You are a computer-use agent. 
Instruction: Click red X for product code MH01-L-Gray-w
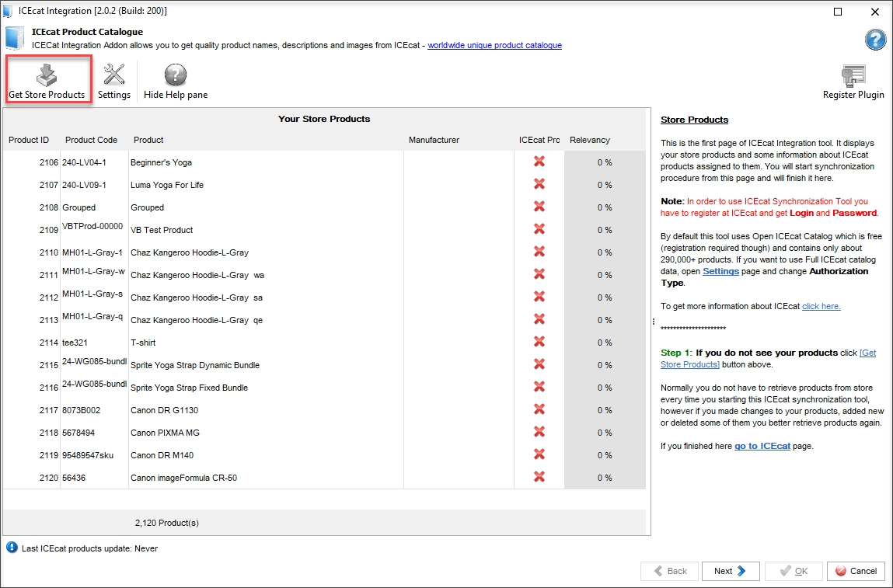pos(539,273)
